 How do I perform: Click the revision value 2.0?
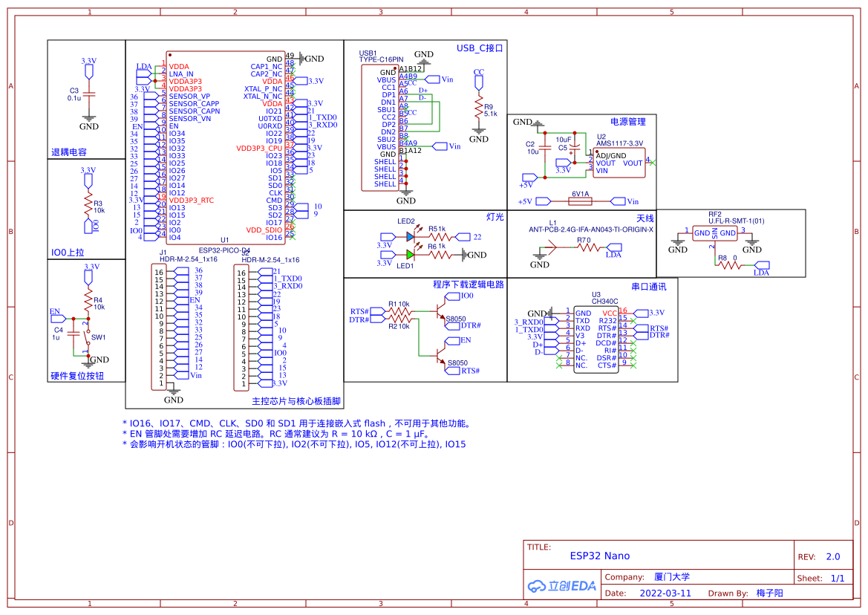(x=833, y=557)
